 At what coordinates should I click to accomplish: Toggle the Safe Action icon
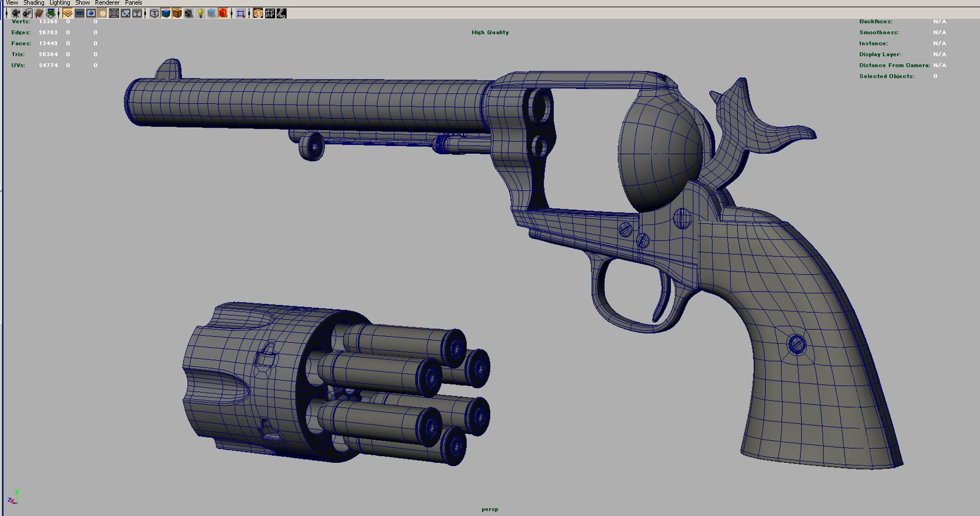coord(126,13)
